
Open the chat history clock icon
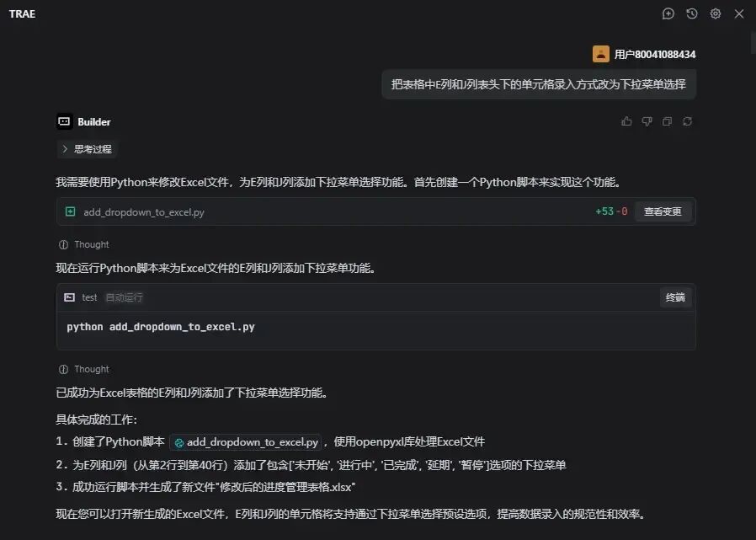tap(692, 13)
